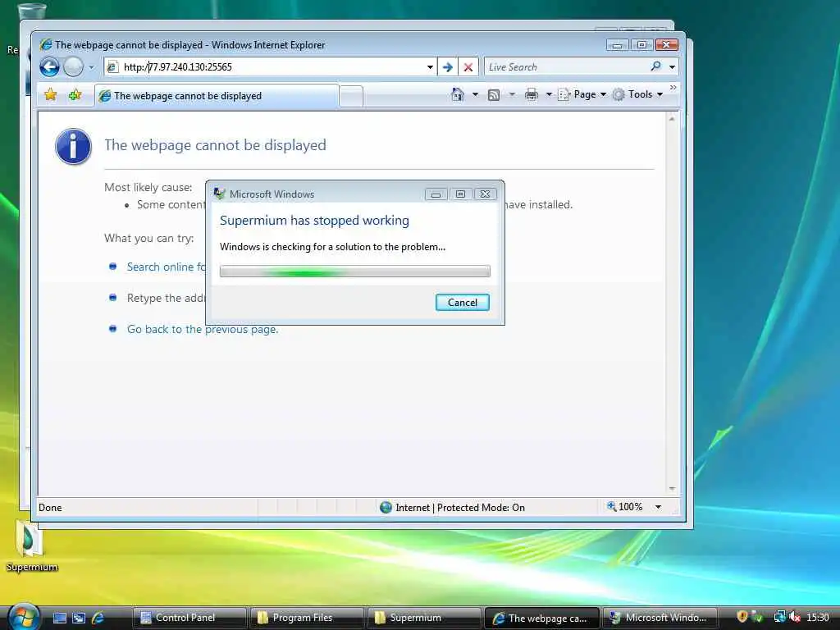840x630 pixels.
Task: Click the Home page icon in command bar
Action: (458, 94)
